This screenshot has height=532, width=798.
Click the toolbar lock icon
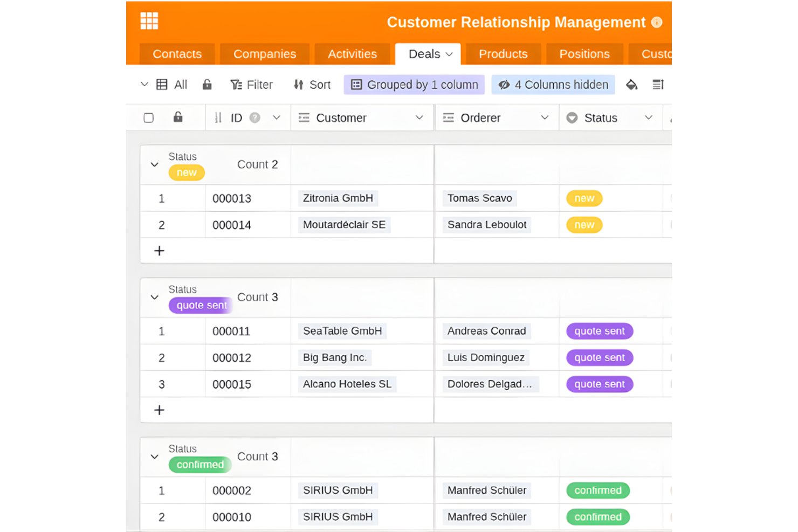(x=207, y=84)
